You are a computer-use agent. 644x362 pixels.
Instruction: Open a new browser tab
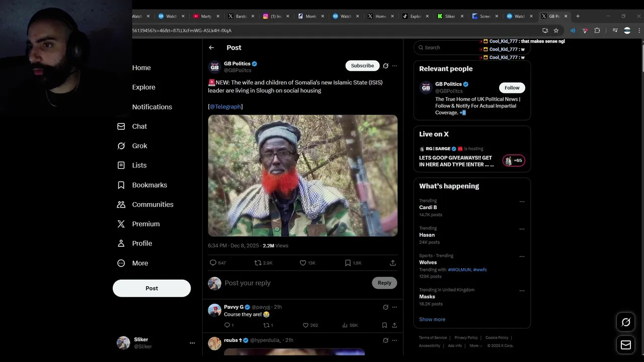578,16
